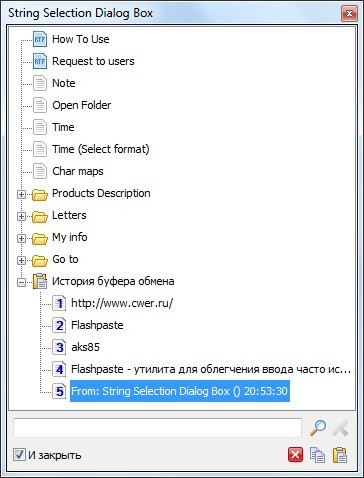Select the Request to users item
Viewport: 364px width, 478px height.
pos(93,61)
